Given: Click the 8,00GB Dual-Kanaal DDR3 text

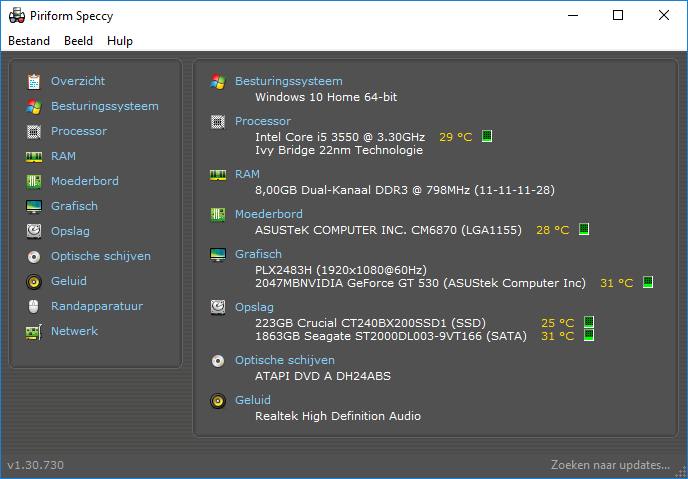Looking at the screenshot, I should click(x=405, y=190).
